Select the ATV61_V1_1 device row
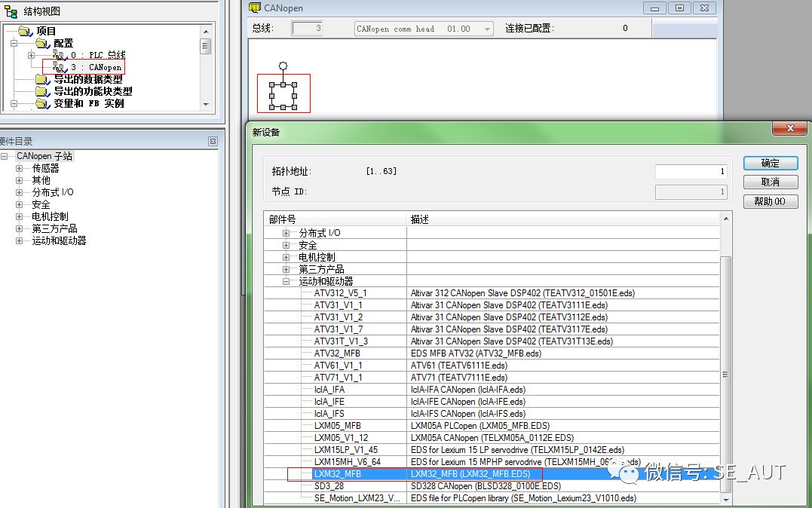 pyautogui.click(x=492, y=366)
